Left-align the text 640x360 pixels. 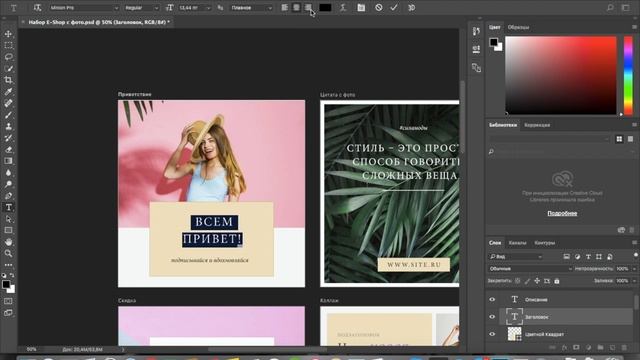coord(284,8)
